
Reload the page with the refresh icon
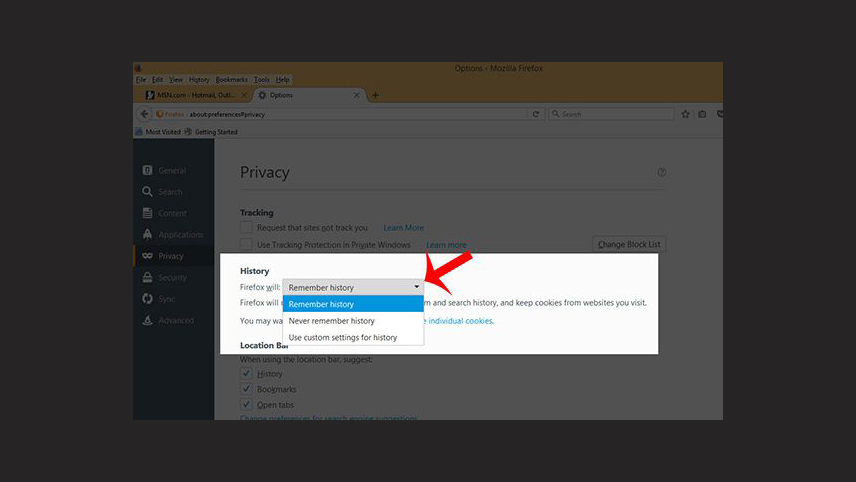point(536,114)
